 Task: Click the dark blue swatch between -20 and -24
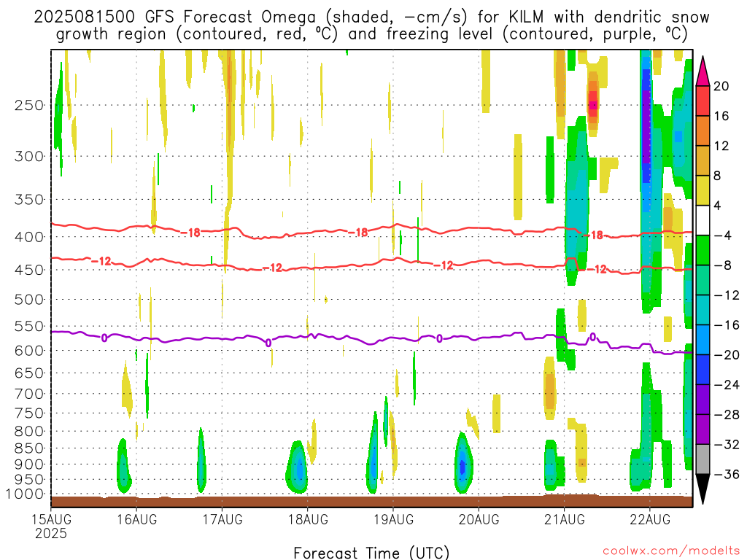point(703,370)
